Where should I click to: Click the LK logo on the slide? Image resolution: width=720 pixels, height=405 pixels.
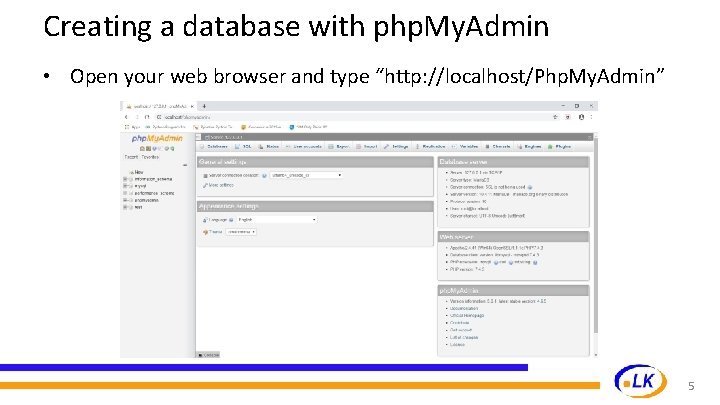[x=641, y=381]
